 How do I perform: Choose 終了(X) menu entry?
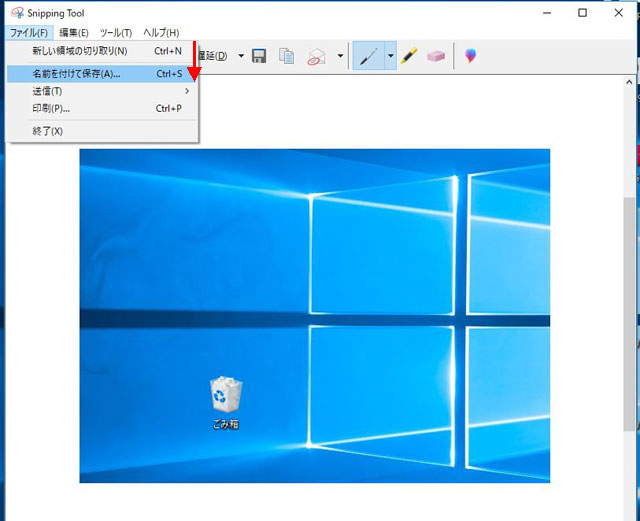click(x=102, y=131)
